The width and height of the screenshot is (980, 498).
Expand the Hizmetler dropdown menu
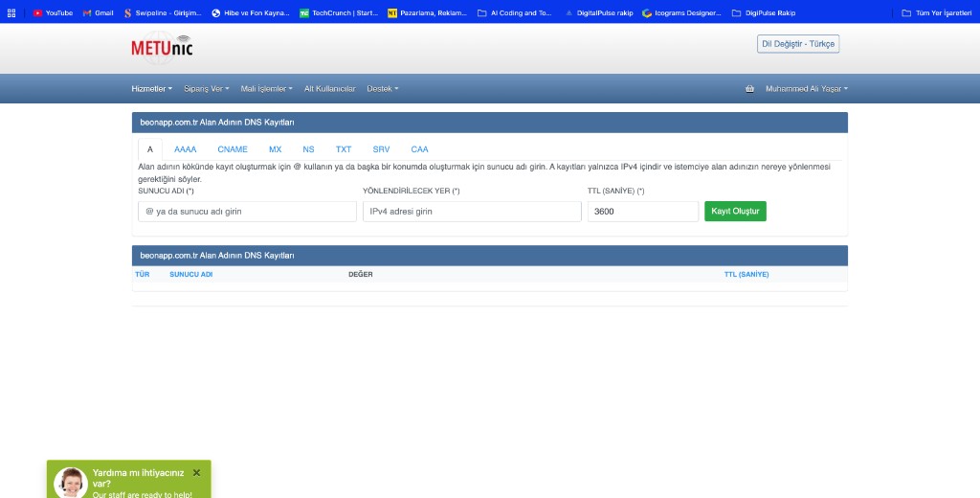click(152, 89)
